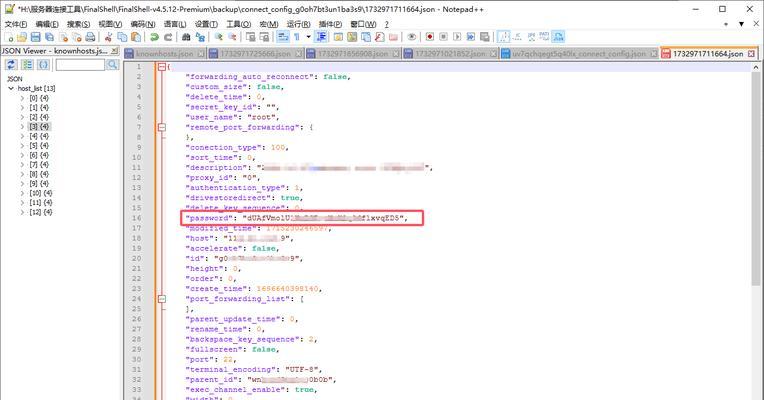Toggle show all characters pilcrow icon
The height and width of the screenshot is (400, 764).
click(x=296, y=37)
